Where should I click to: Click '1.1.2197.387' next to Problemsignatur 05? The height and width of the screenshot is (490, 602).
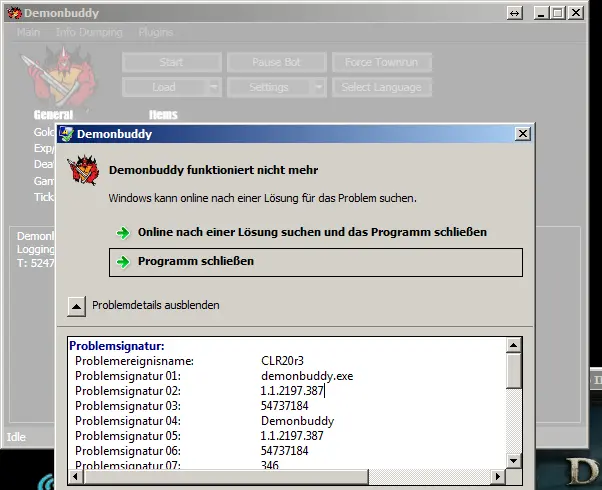point(292,436)
